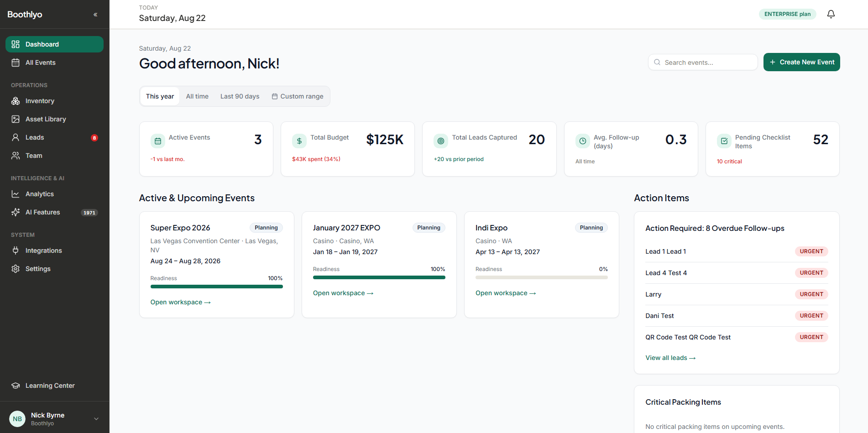The image size is (868, 433).
Task: Click the Pending Checklist checkbox icon
Action: click(x=724, y=141)
